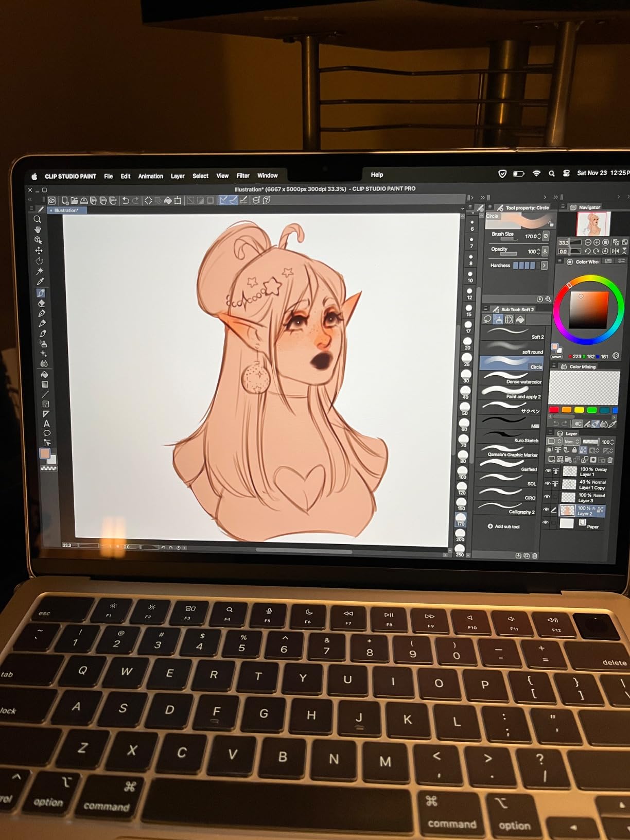
Task: Open the Layer menu
Action: [x=178, y=176]
